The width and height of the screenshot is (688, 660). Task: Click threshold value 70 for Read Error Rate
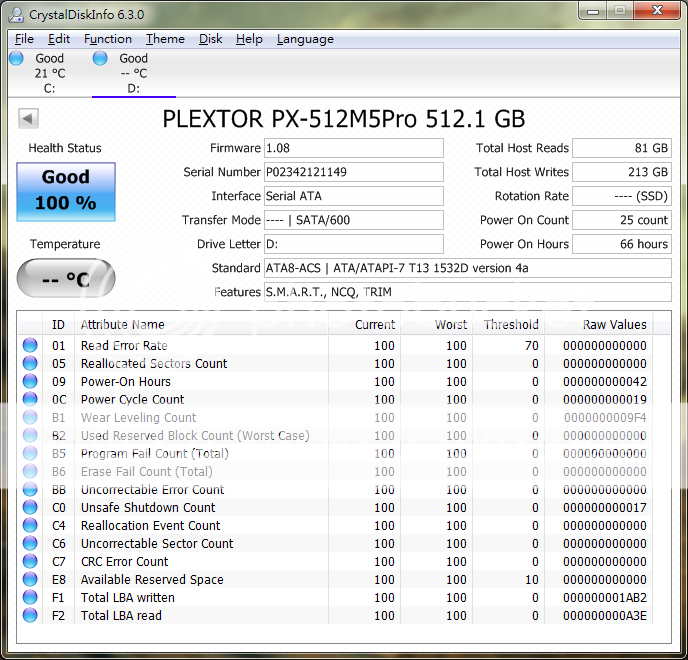point(531,346)
